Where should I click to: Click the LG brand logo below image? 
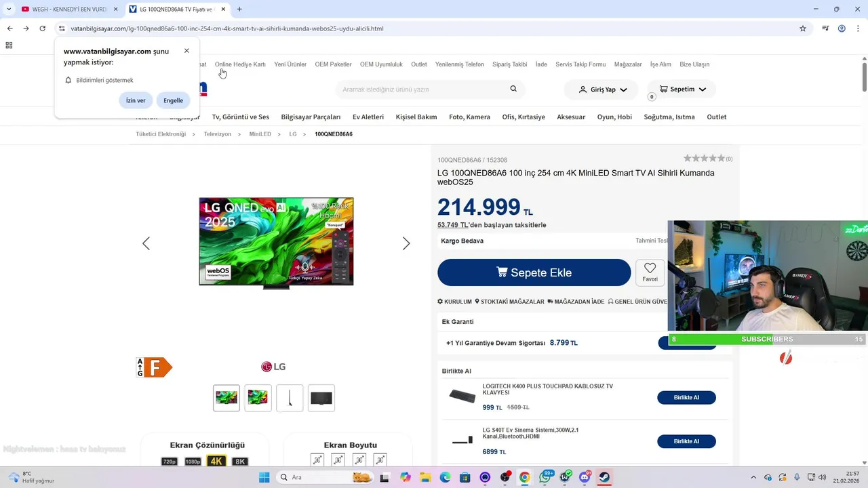click(x=273, y=367)
